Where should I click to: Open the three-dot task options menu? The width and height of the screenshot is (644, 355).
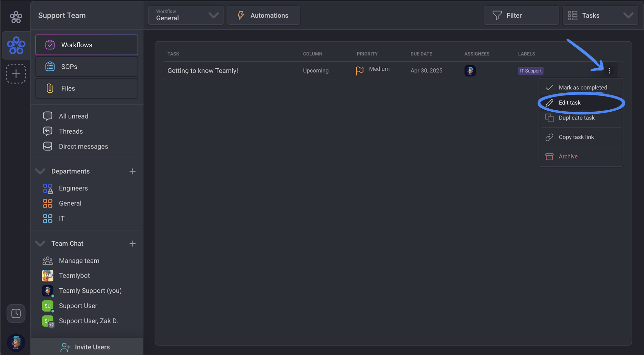click(x=609, y=71)
